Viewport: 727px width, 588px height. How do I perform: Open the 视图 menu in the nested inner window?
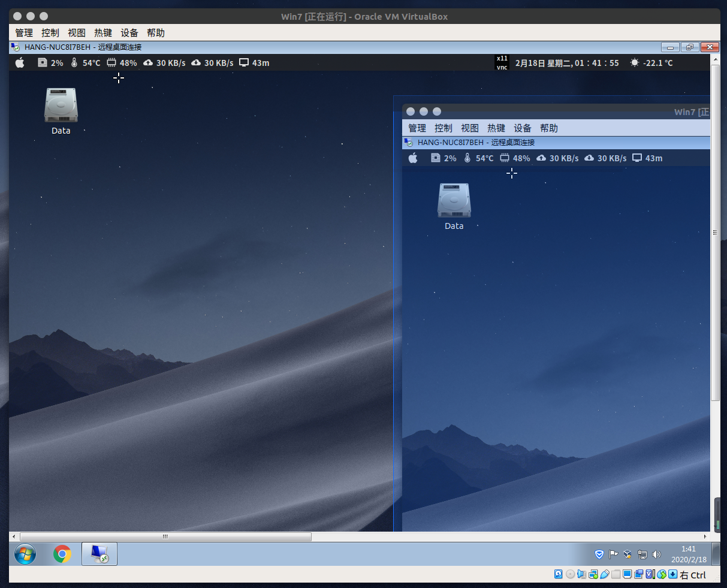[x=470, y=128]
